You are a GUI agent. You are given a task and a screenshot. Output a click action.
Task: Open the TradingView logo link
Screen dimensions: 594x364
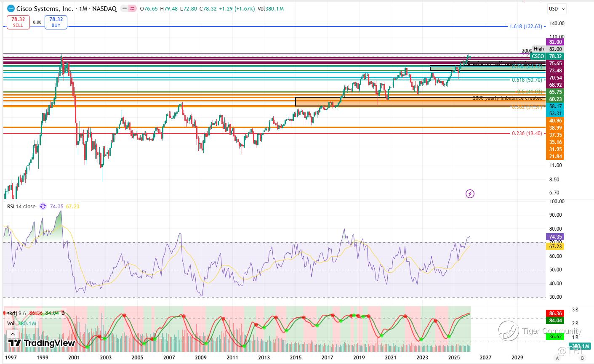point(42,343)
